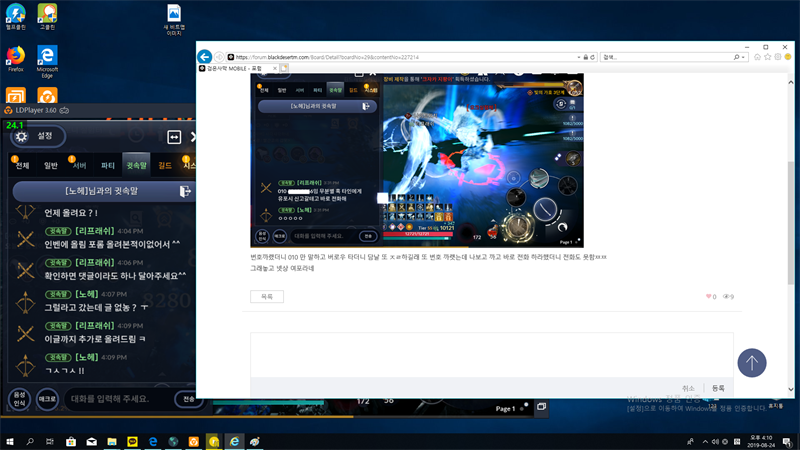Screen dimensions: 800x450
Task: Open Task View on taskbar
Action: tap(49, 441)
